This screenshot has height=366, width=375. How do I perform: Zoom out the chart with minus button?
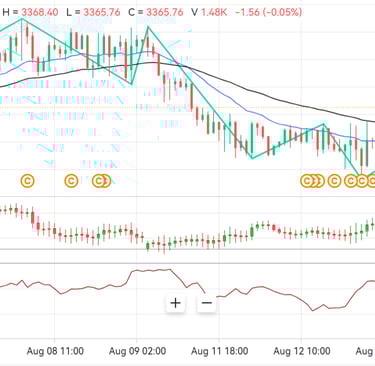tap(207, 303)
